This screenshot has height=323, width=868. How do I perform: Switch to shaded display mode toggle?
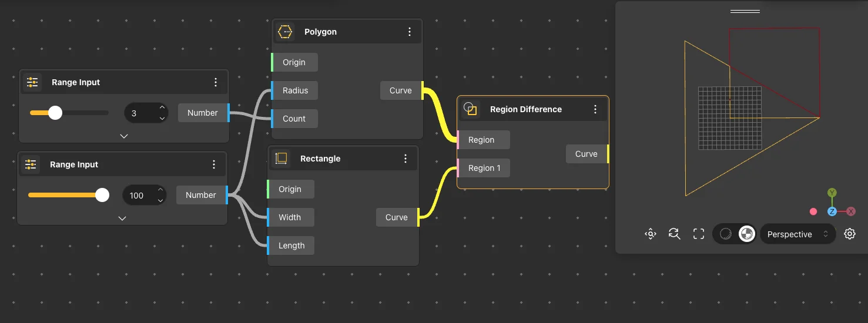coord(726,234)
